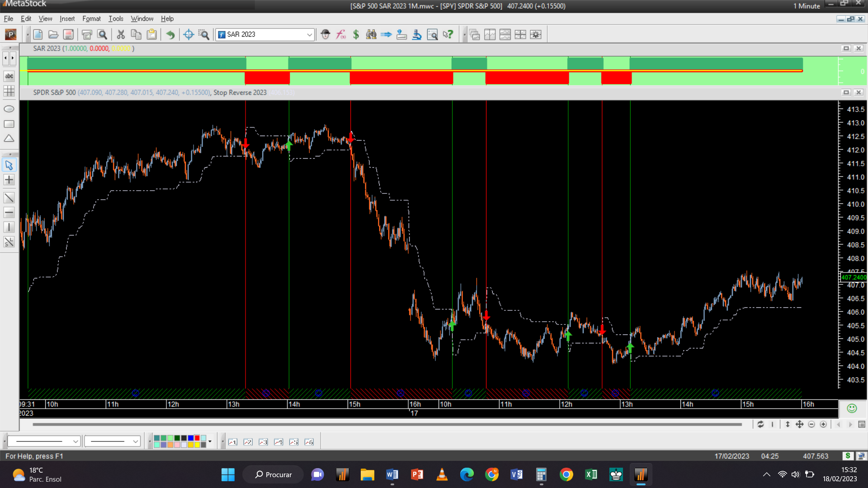
Task: Open The Explorer binoculars icon
Action: 371,34
